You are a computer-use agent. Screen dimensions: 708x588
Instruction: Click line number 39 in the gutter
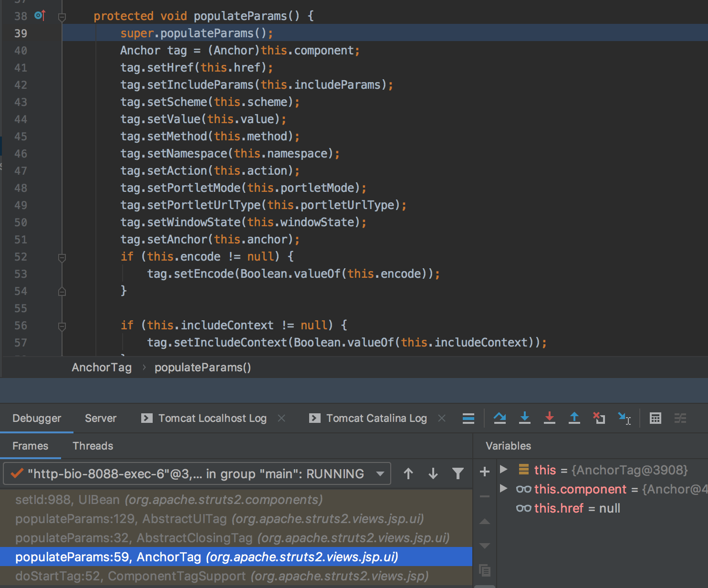(x=21, y=33)
